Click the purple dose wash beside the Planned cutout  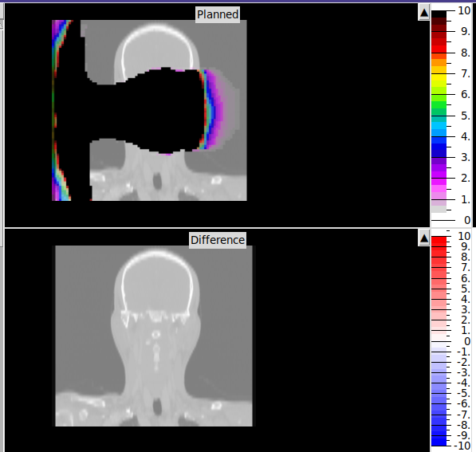pos(219,109)
